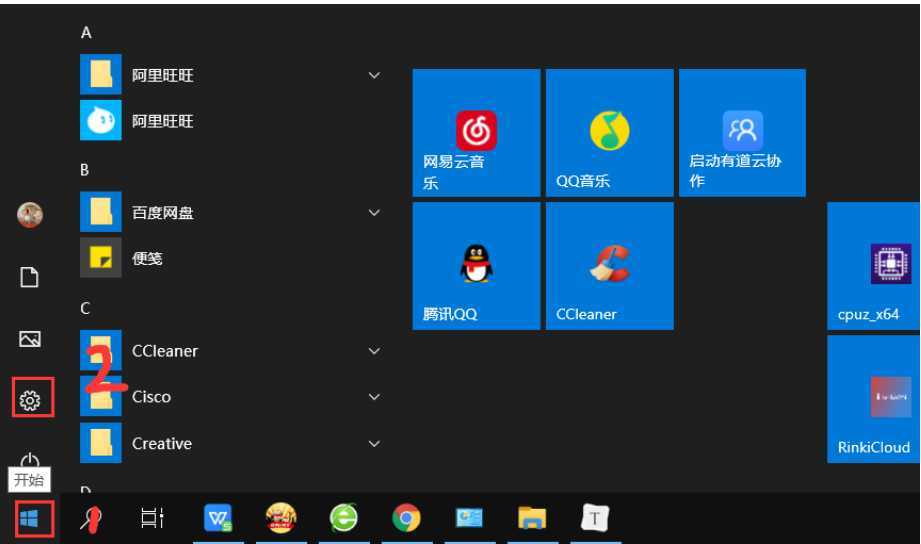Image resolution: width=921 pixels, height=544 pixels.
Task: Open Google Chrome from taskbar
Action: pyautogui.click(x=406, y=518)
